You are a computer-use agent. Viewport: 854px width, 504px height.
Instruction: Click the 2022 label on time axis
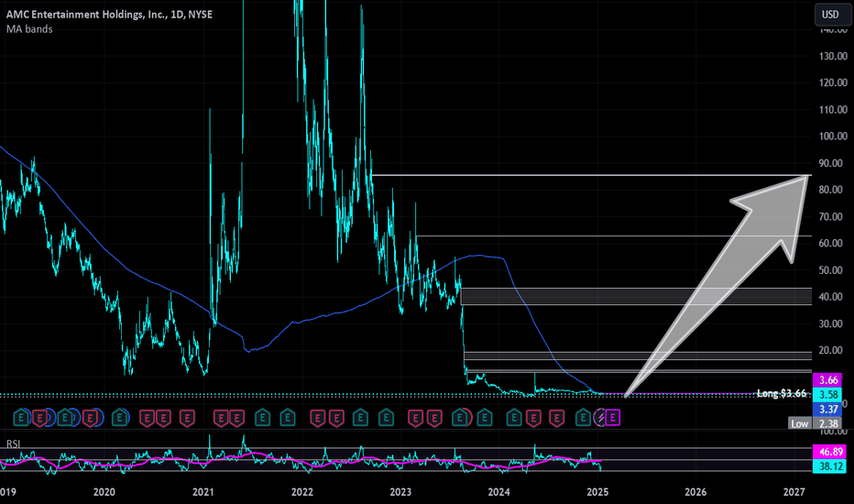301,492
